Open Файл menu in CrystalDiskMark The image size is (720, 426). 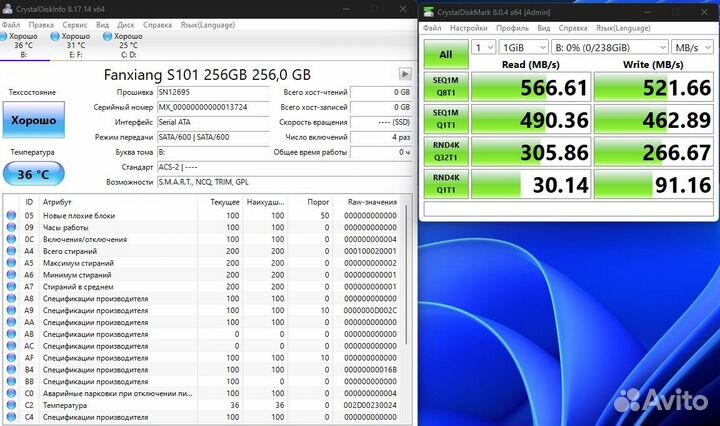pos(432,28)
